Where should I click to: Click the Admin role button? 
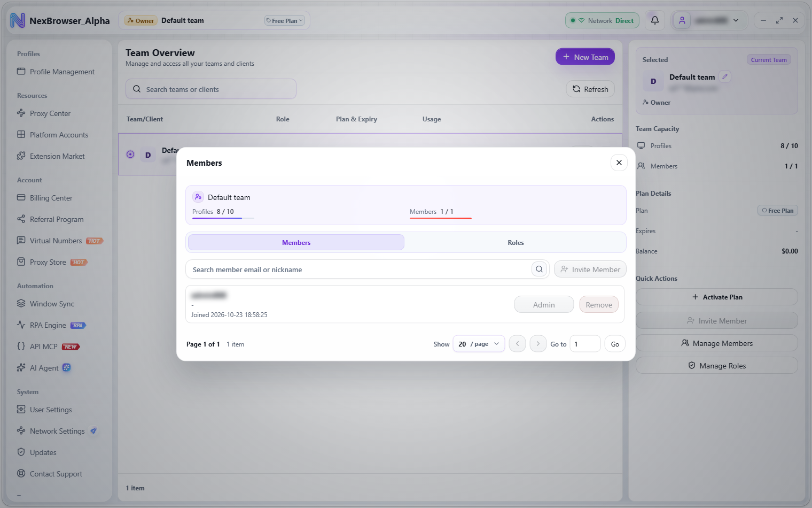(x=544, y=305)
